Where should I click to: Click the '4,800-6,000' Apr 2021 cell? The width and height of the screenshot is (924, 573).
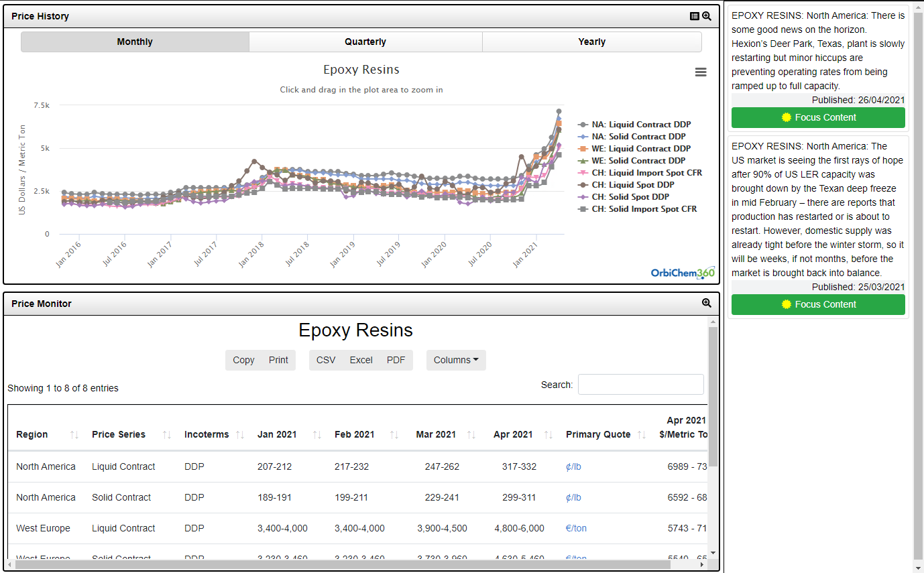coord(519,528)
